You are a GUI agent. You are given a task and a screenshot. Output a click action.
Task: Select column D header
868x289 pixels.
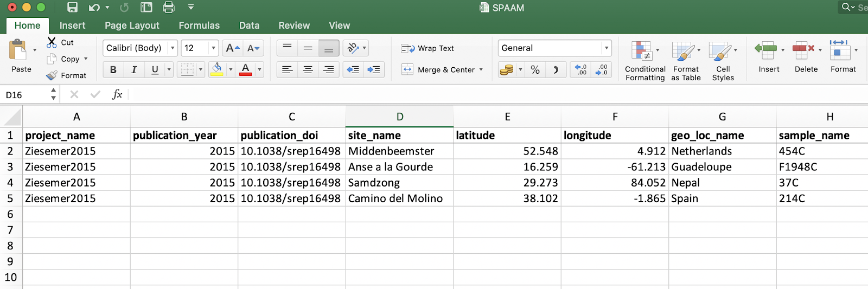[399, 117]
